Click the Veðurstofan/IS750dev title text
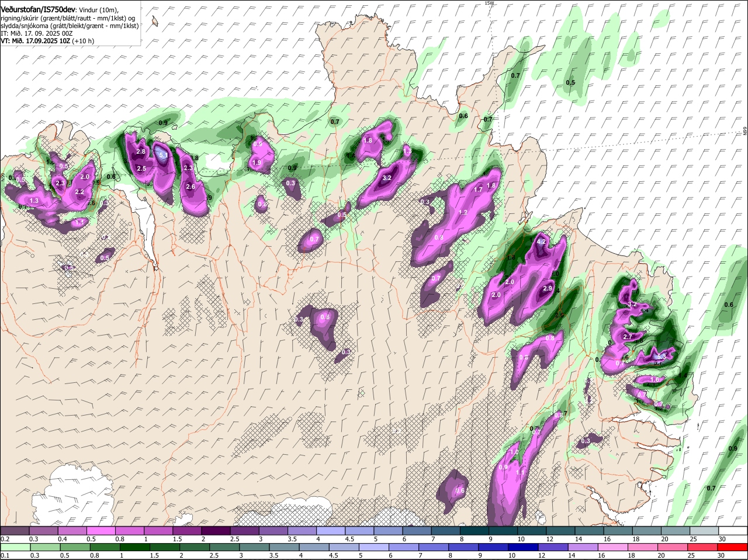Image resolution: width=748 pixels, height=560 pixels. [38, 9]
